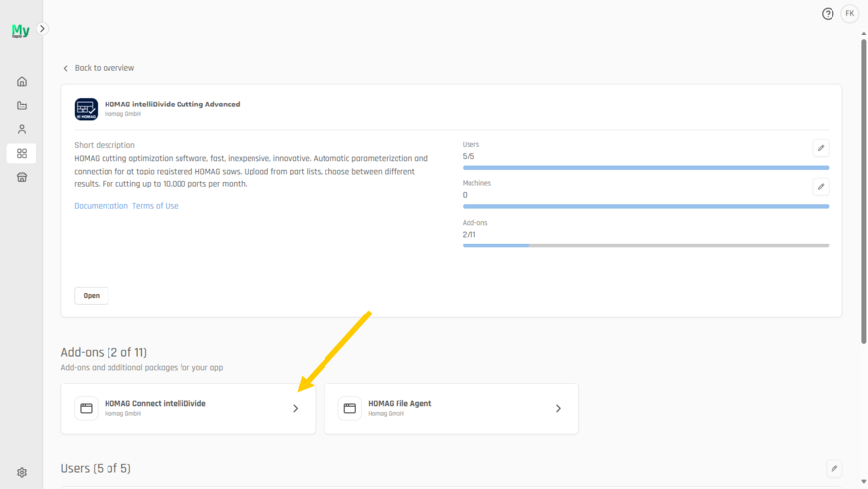The height and width of the screenshot is (489, 868).
Task: Edit the Users assignment with the pencil
Action: point(821,148)
